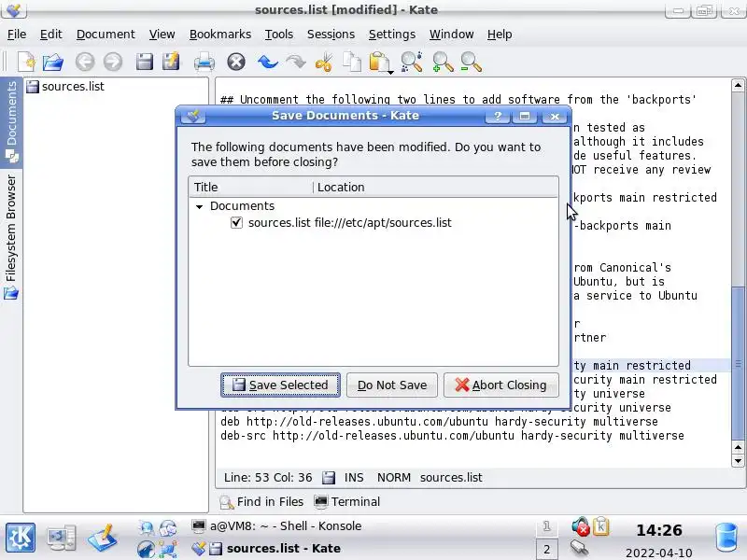Save using the floppy disk toolbar icon
747x560 pixels.
tap(144, 62)
